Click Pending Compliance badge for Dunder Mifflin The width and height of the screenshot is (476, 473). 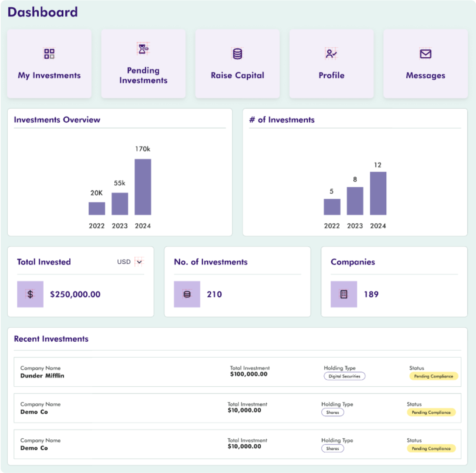[433, 376]
